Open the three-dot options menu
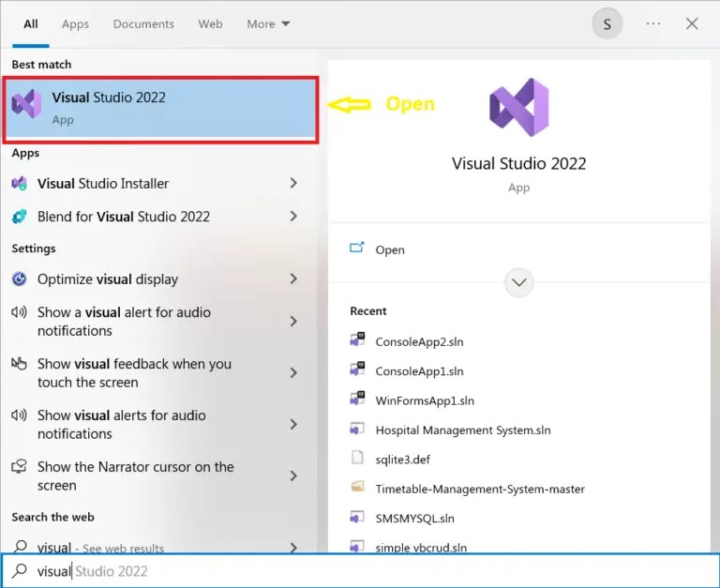Image resolution: width=720 pixels, height=588 pixels. (x=652, y=23)
